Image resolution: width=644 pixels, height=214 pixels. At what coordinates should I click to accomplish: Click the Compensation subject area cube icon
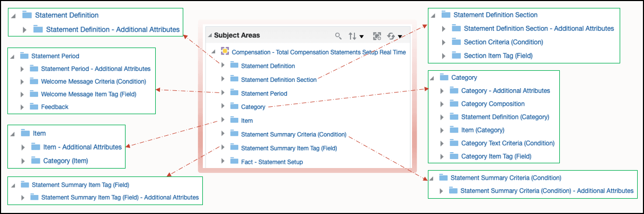225,52
